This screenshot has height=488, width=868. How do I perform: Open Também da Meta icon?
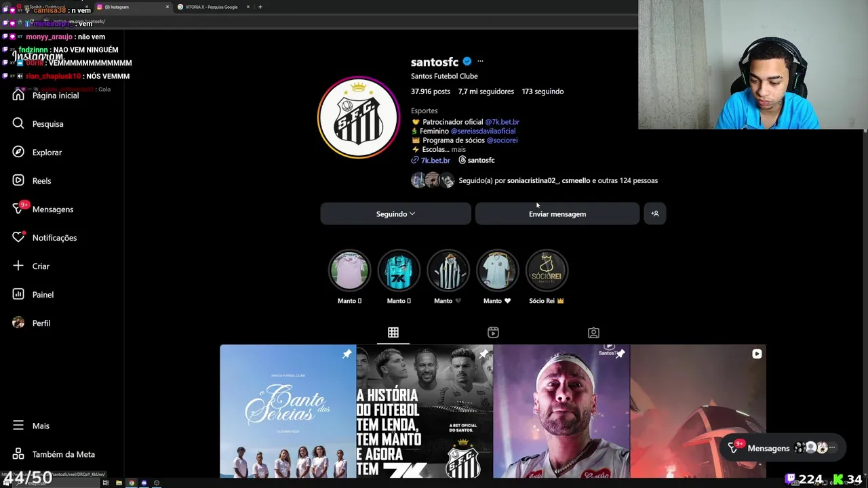pos(18,454)
